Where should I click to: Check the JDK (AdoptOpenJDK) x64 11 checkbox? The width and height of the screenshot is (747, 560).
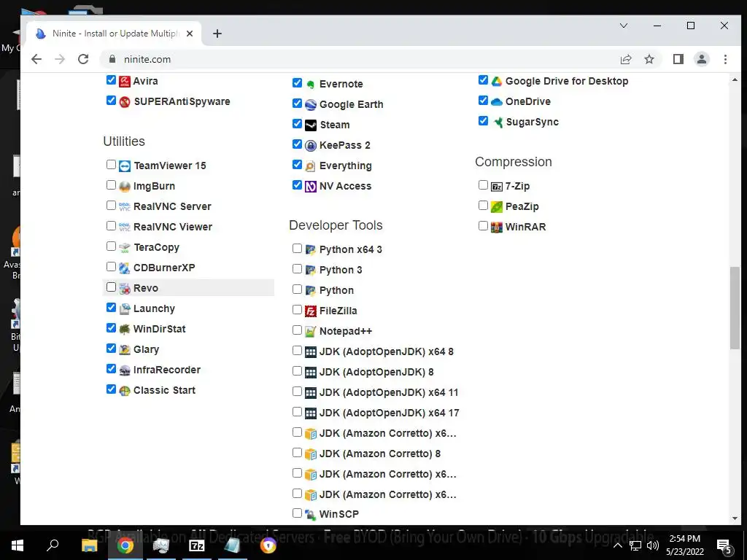298,391
